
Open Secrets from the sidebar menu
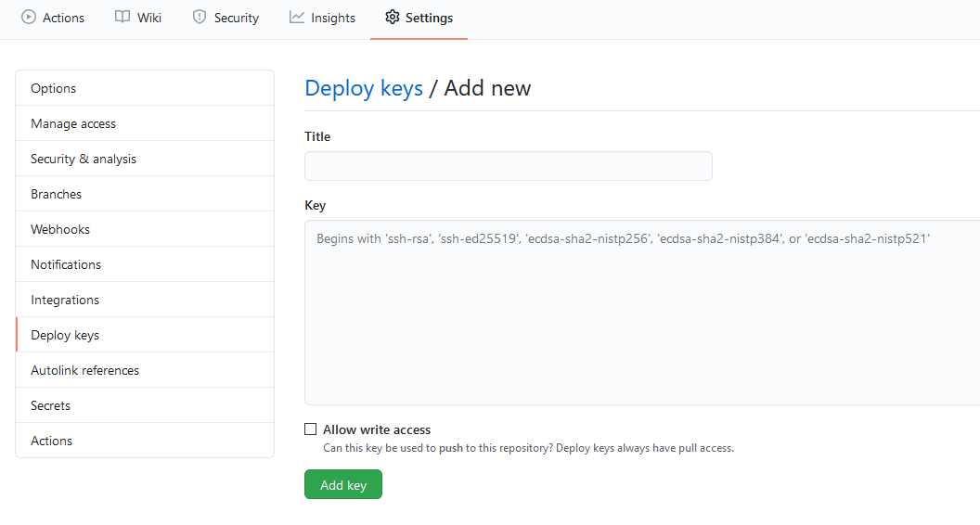click(x=145, y=405)
